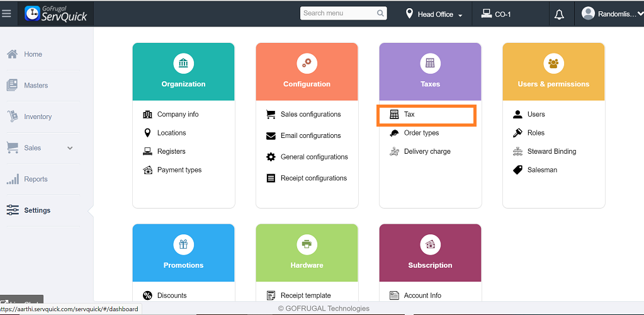Image resolution: width=644 pixels, height=315 pixels.
Task: Click the ServQuick logo
Action: click(x=56, y=13)
